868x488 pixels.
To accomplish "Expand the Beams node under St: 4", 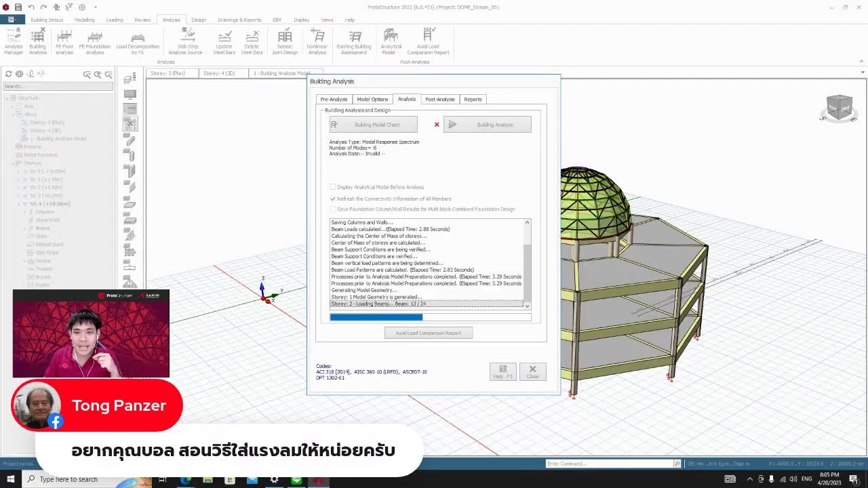I will 24,228.
